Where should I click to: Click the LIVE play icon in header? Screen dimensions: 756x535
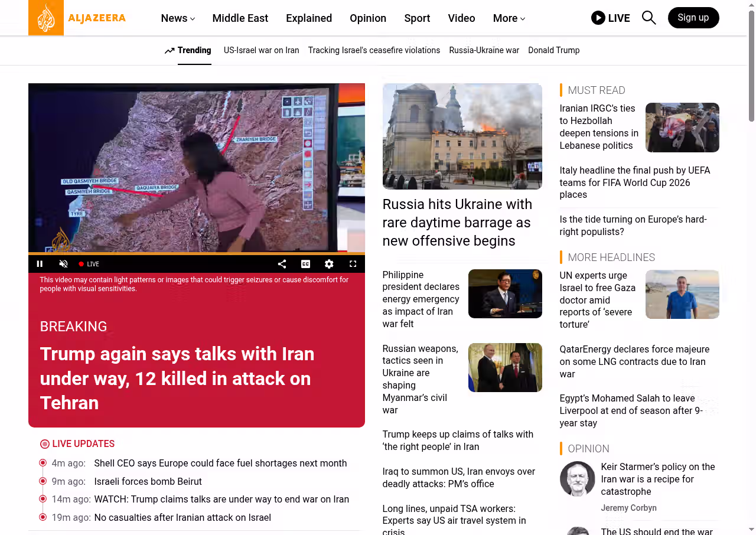pos(598,18)
